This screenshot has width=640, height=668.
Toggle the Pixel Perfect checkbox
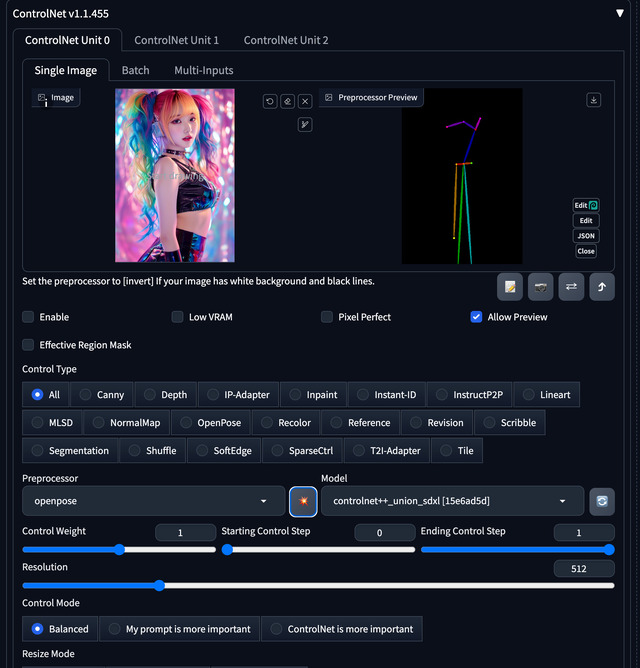327,317
